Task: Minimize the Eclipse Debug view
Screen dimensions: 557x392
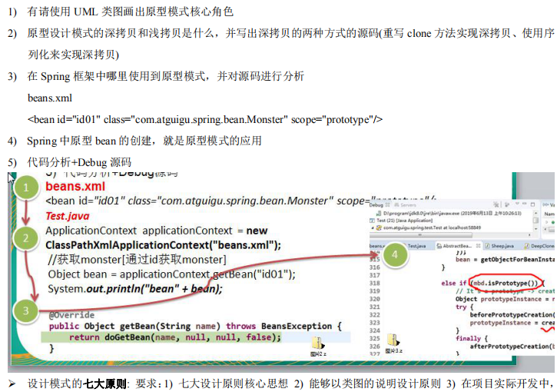Action: tap(524, 204)
